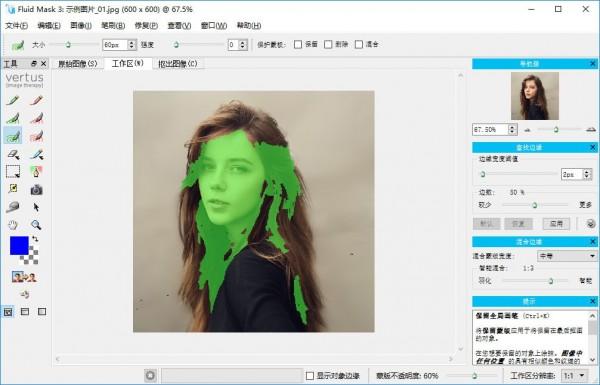Click the before-after portrait cut-out icon
The width and height of the screenshot is (600, 385).
[24, 276]
